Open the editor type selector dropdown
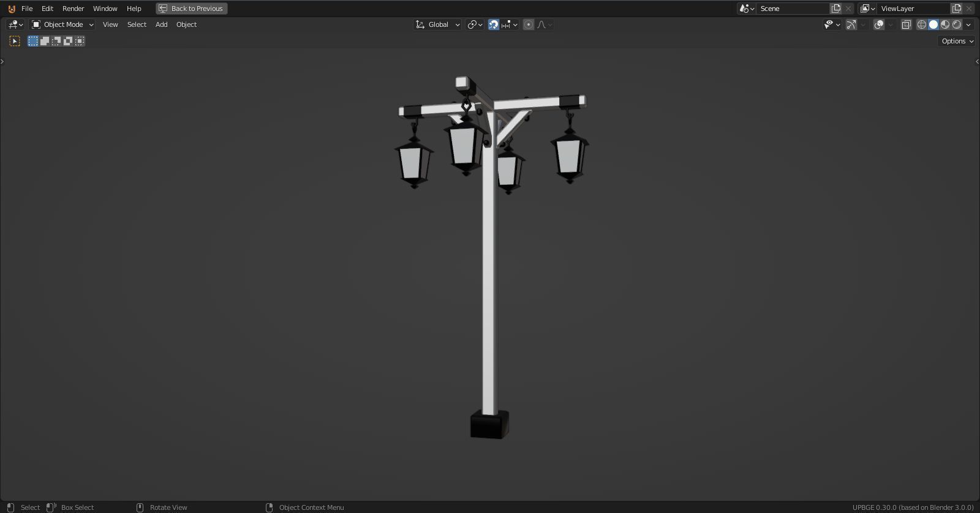Screen dimensions: 980x513 tap(15, 24)
